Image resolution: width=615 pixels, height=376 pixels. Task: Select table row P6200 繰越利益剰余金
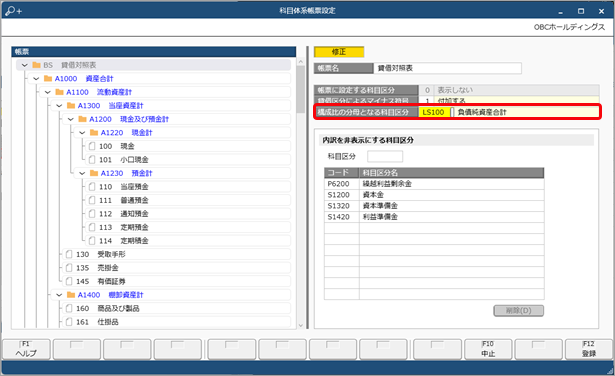coord(434,184)
